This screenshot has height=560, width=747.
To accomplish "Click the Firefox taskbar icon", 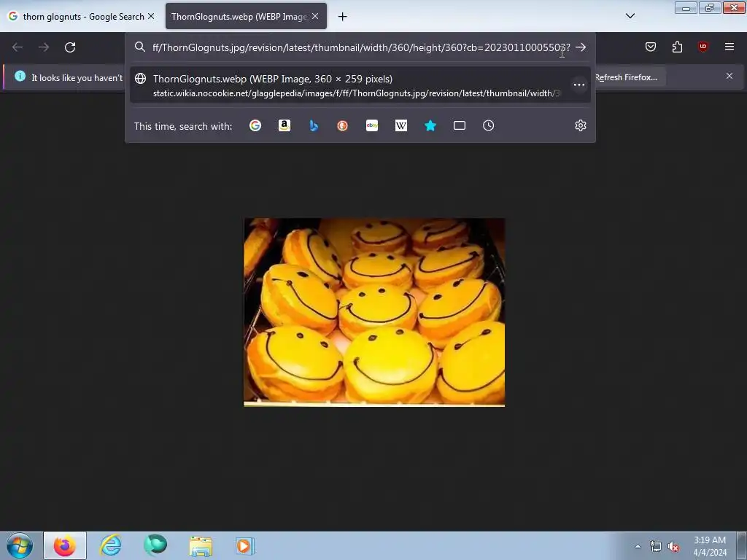I will (65, 545).
